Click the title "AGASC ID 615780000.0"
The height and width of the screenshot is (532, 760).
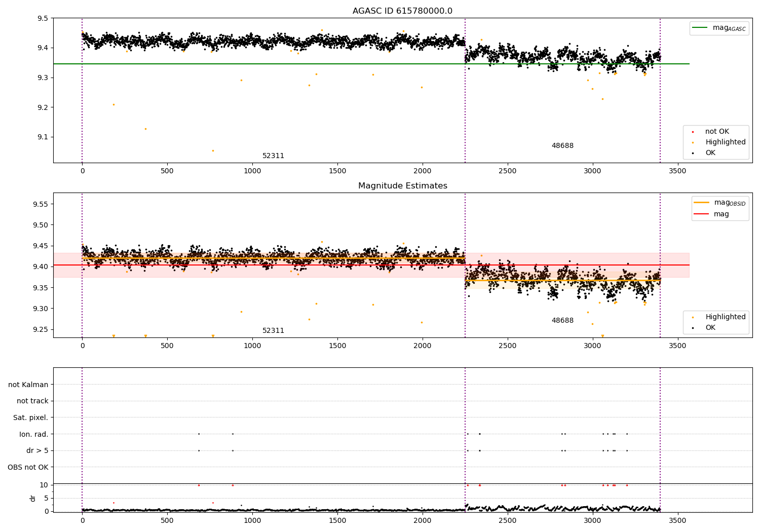click(x=402, y=11)
